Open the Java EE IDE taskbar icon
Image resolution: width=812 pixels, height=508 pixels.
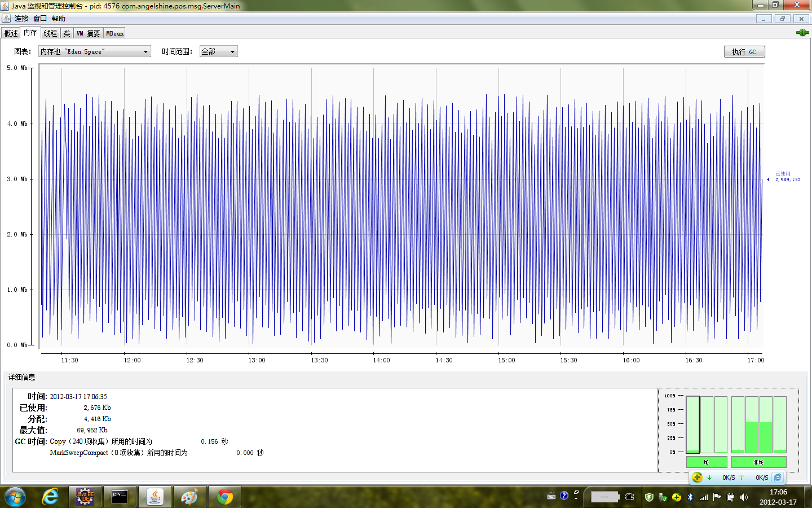[85, 497]
